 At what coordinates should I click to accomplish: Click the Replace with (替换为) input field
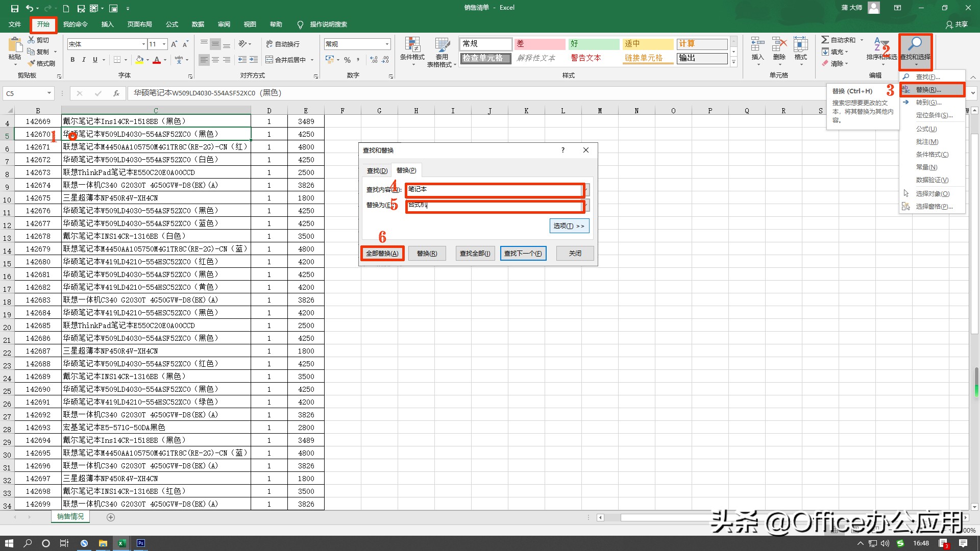(495, 206)
